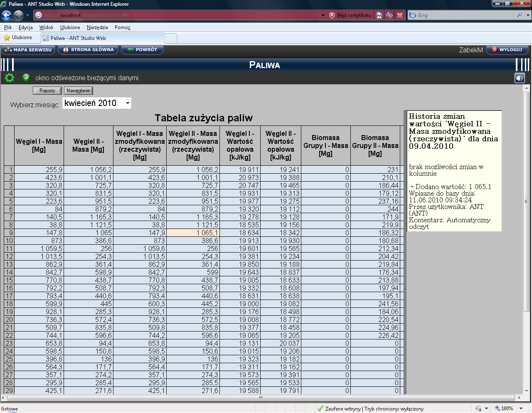Click the Biomasa Grupy I - Masa header
This screenshot has height=413, width=532.
[x=326, y=145]
